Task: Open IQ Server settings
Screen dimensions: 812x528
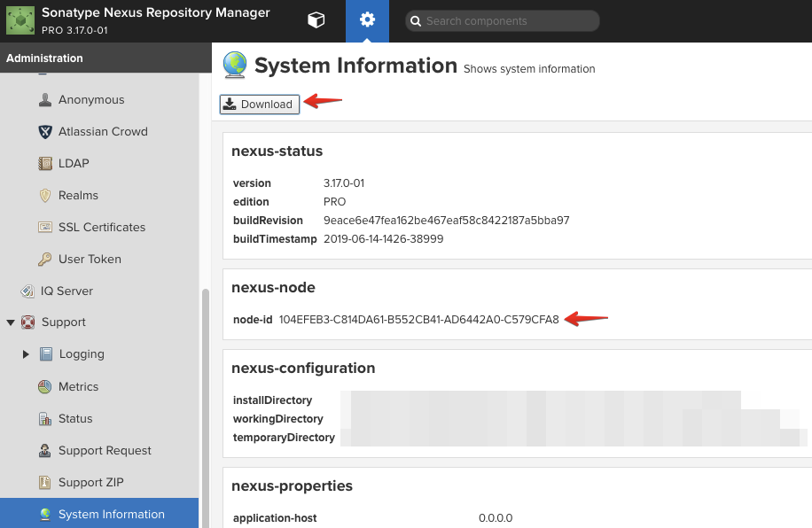Action: pos(66,291)
